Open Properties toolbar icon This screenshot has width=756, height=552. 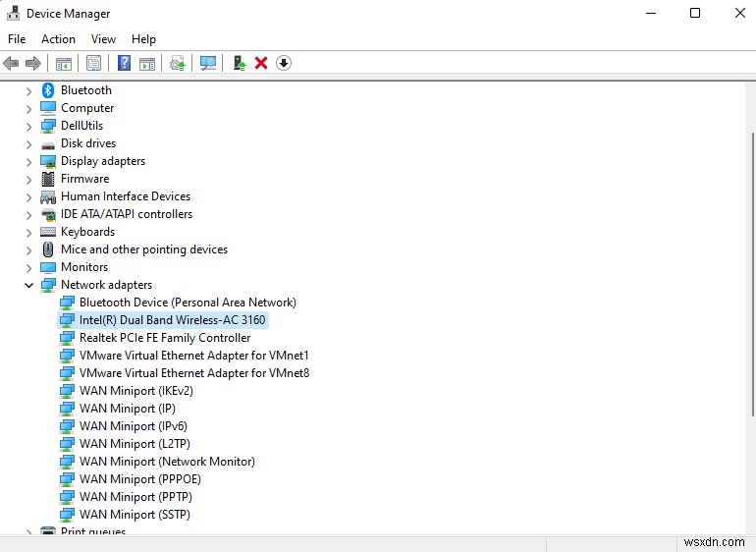click(93, 63)
